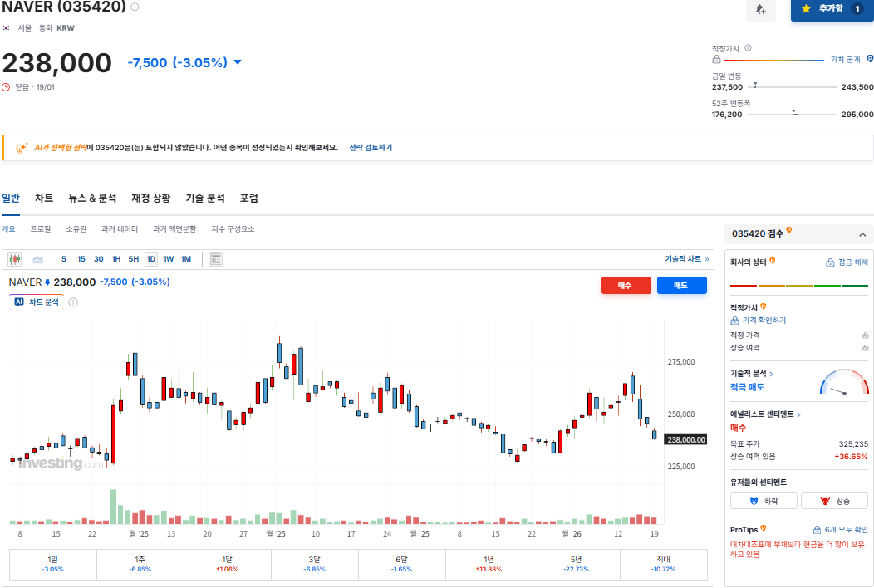Select the 3달 period range
Image resolution: width=874 pixels, height=588 pixels.
pyautogui.click(x=314, y=564)
